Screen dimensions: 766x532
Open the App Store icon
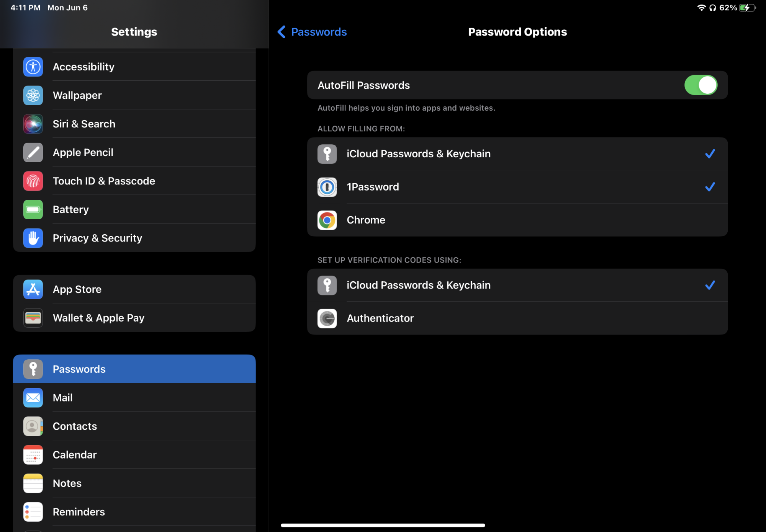tap(33, 289)
